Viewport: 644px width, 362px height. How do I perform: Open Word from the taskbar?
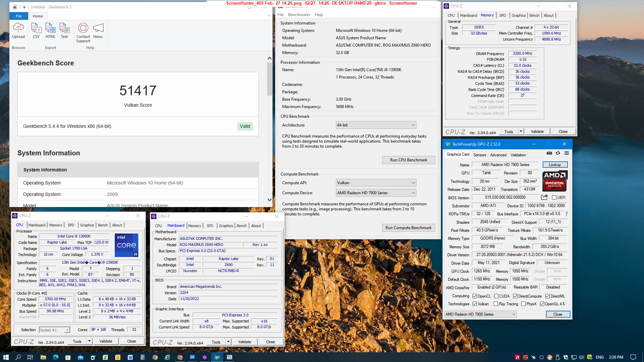pos(130,357)
